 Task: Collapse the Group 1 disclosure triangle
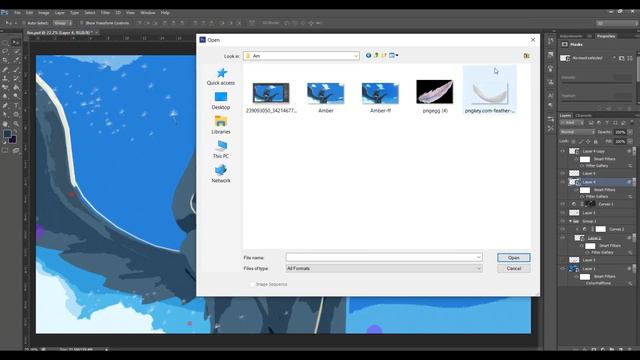coord(570,221)
